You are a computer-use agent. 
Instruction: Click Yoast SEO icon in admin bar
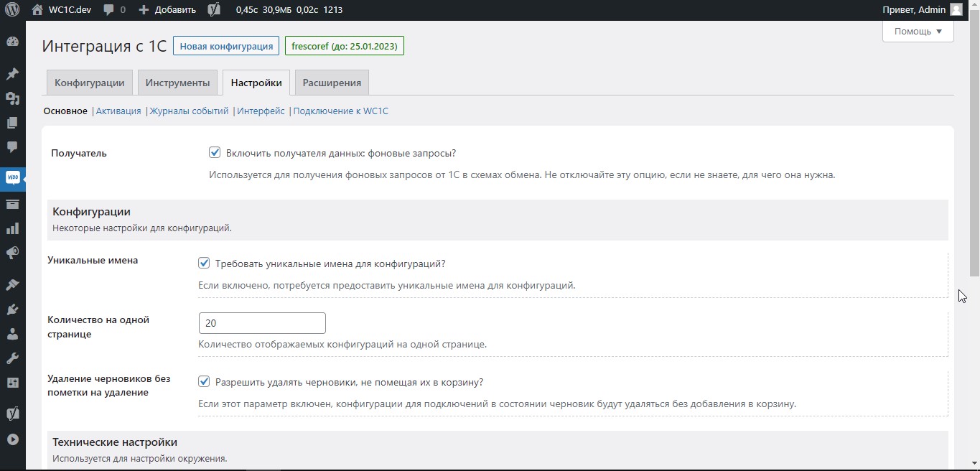tap(214, 10)
